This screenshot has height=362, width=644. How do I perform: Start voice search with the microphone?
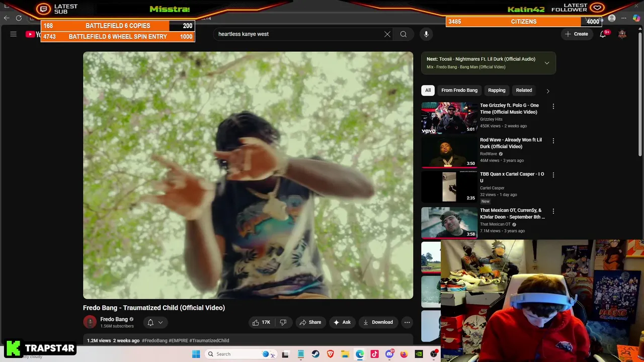pos(426,34)
